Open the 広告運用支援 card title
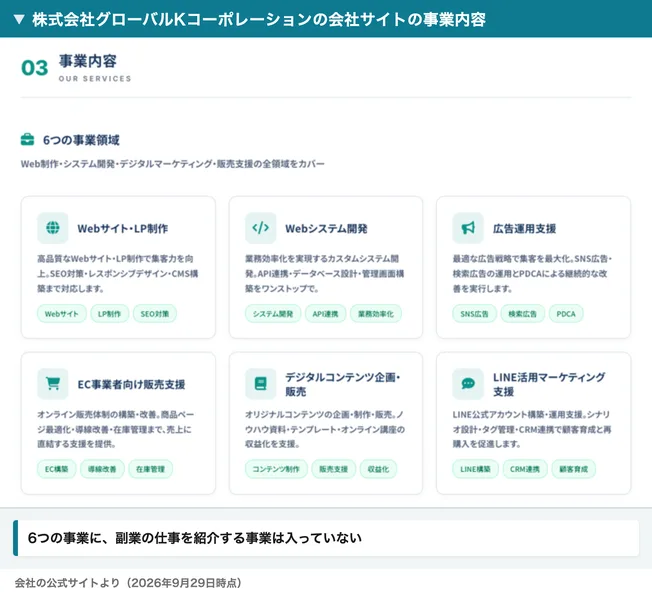Screen dimensions: 652x600 524,228
